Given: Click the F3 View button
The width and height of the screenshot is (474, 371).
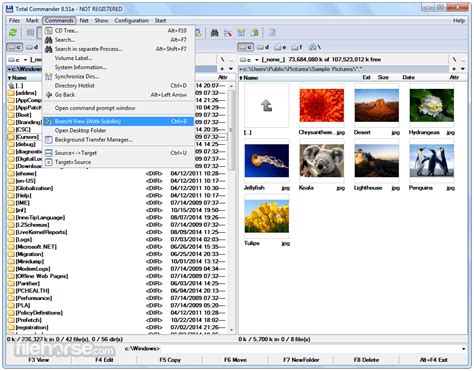Looking at the screenshot, I should pos(38,360).
